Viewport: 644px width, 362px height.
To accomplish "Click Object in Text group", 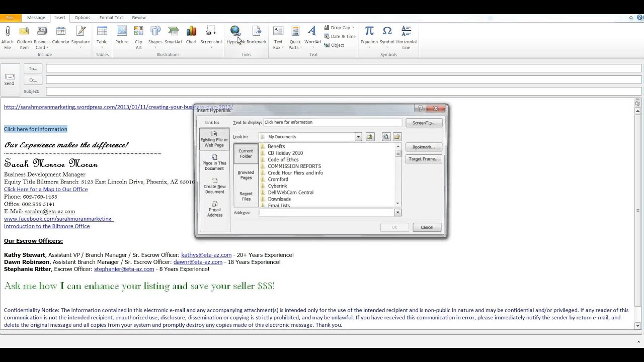I will (334, 45).
